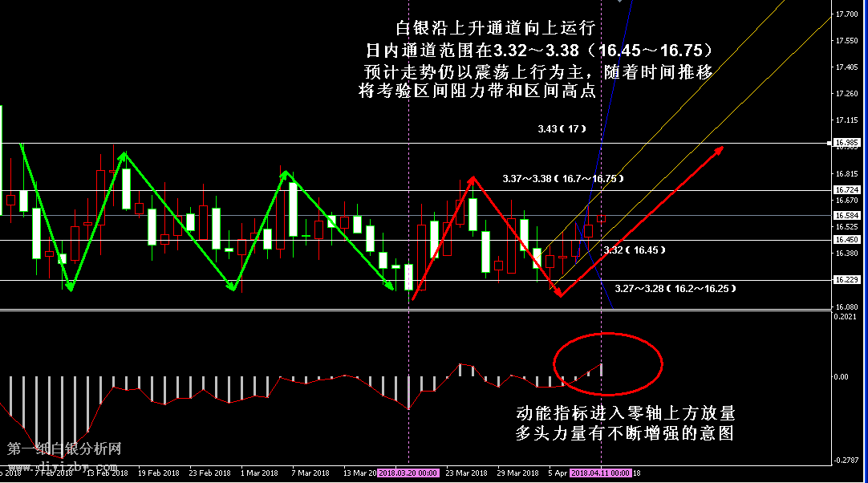868x483 pixels.
Task: Click the pink 2018.03.20 00:00 date marker
Action: [x=408, y=473]
